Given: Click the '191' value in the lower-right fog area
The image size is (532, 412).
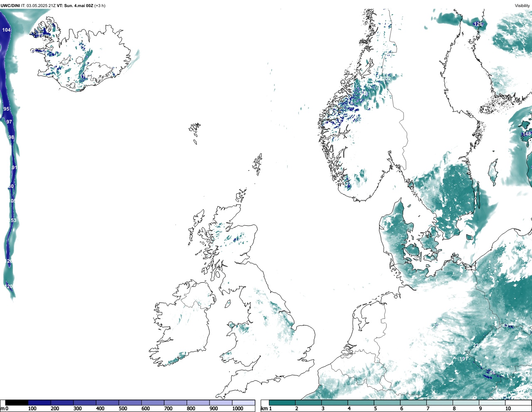Looking at the screenshot, I should (464, 359).
